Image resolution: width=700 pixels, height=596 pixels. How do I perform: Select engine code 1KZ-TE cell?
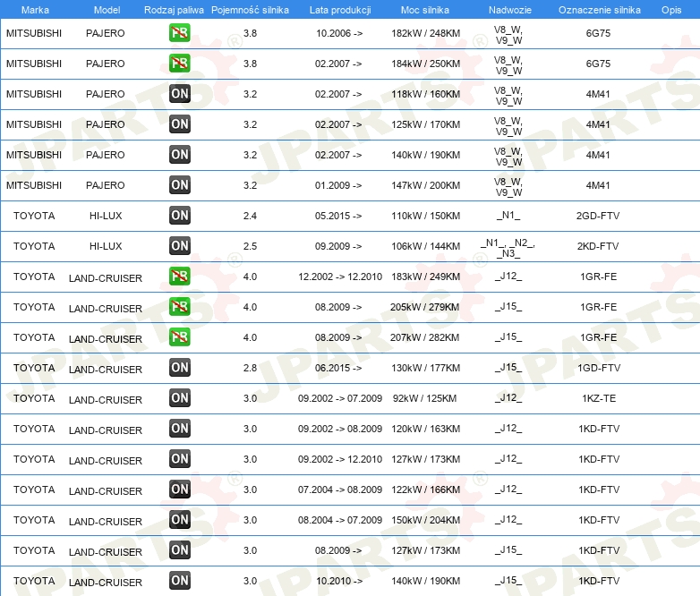click(x=599, y=398)
